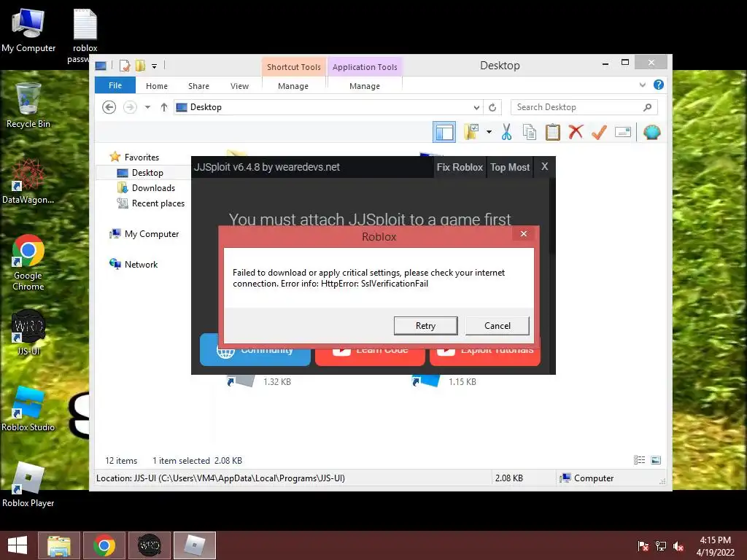Click the Action Center flag tray icon
The width and height of the screenshot is (747, 560).
643,546
